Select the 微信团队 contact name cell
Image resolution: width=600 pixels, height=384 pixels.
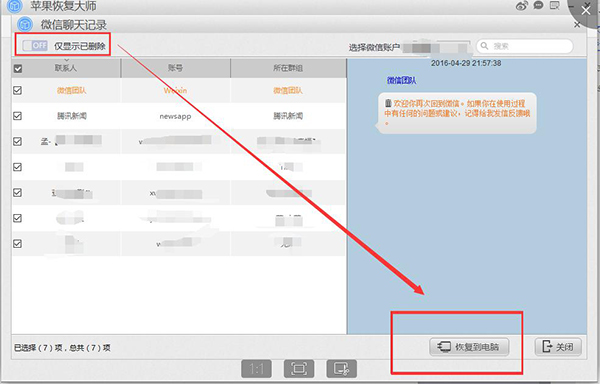(72, 91)
